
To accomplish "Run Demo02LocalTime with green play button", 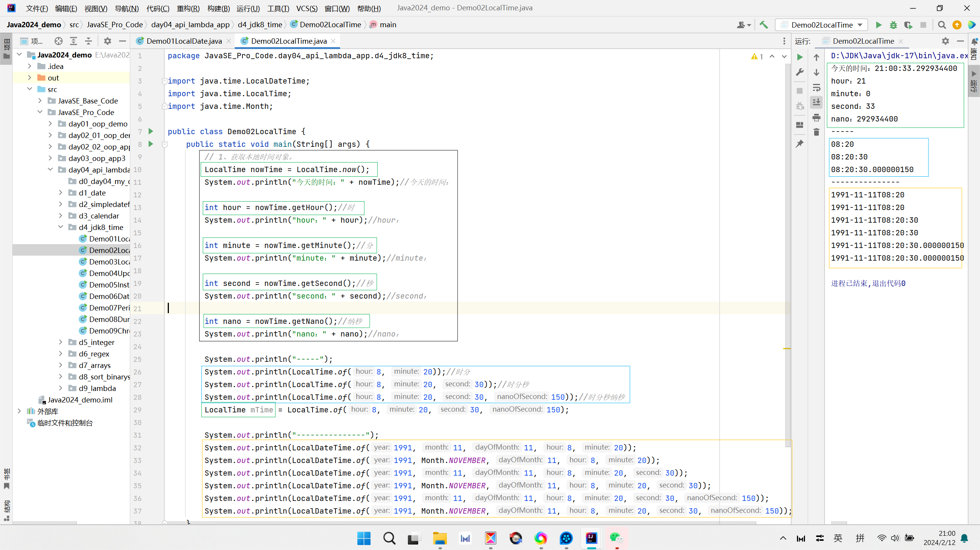I will [x=879, y=25].
